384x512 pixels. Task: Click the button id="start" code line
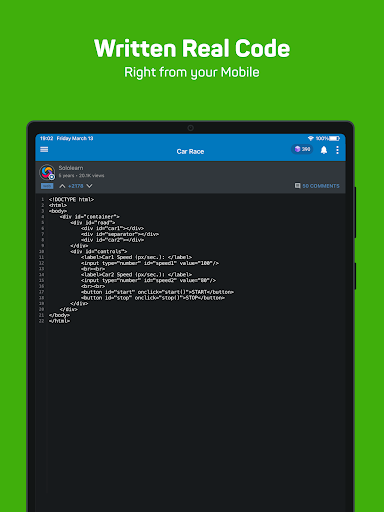[157, 292]
